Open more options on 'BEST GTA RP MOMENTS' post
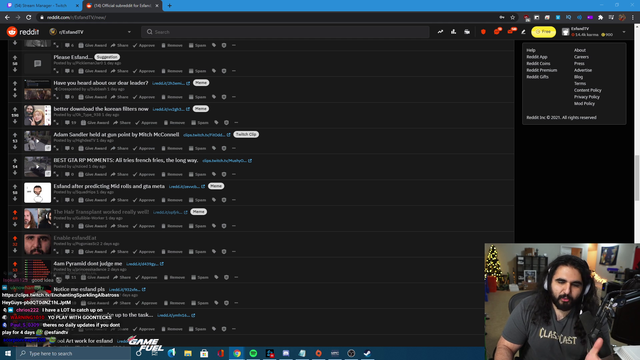The image size is (640, 360). pos(234,174)
